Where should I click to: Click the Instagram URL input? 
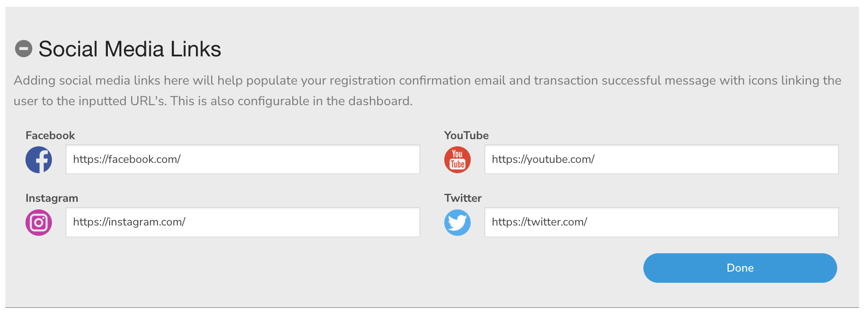pyautogui.click(x=242, y=222)
